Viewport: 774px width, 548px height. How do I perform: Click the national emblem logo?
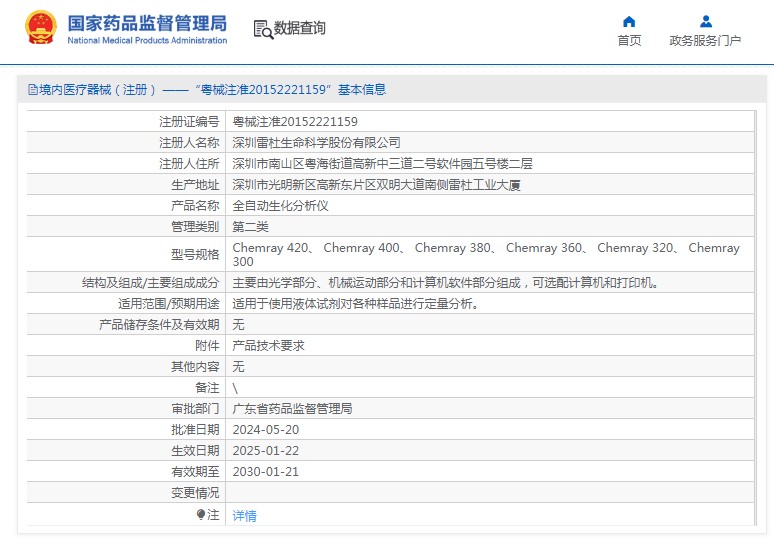(41, 29)
